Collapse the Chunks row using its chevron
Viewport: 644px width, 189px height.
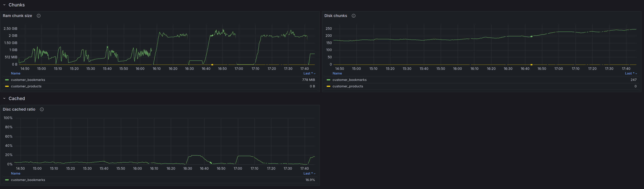(4, 5)
